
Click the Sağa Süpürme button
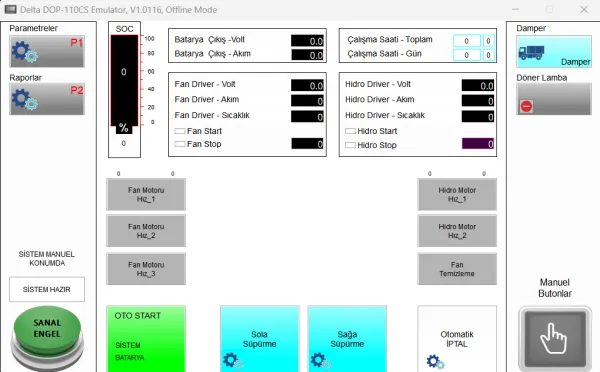(347, 339)
